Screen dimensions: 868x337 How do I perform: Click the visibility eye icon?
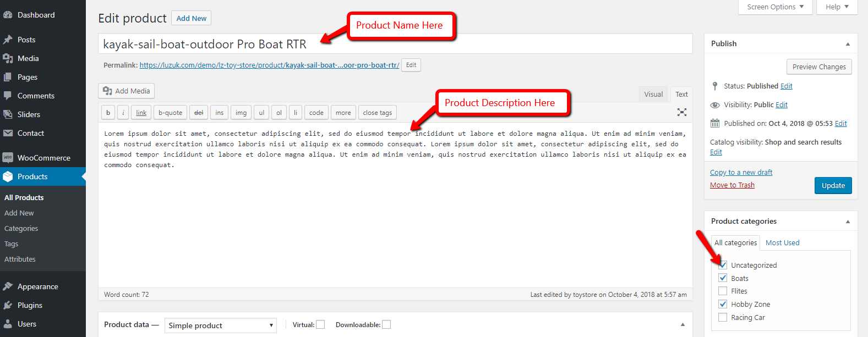[x=715, y=105]
